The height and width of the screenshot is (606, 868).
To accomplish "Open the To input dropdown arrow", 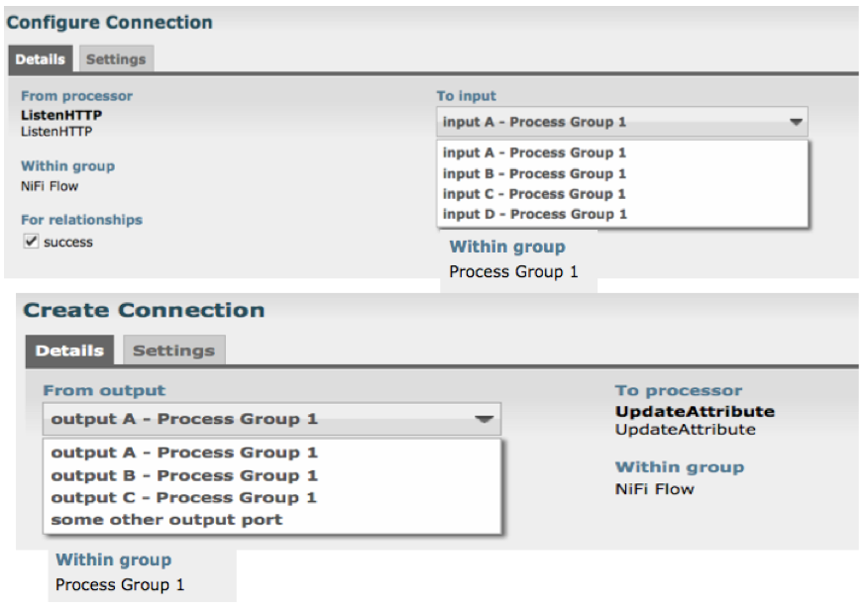I will click(795, 123).
